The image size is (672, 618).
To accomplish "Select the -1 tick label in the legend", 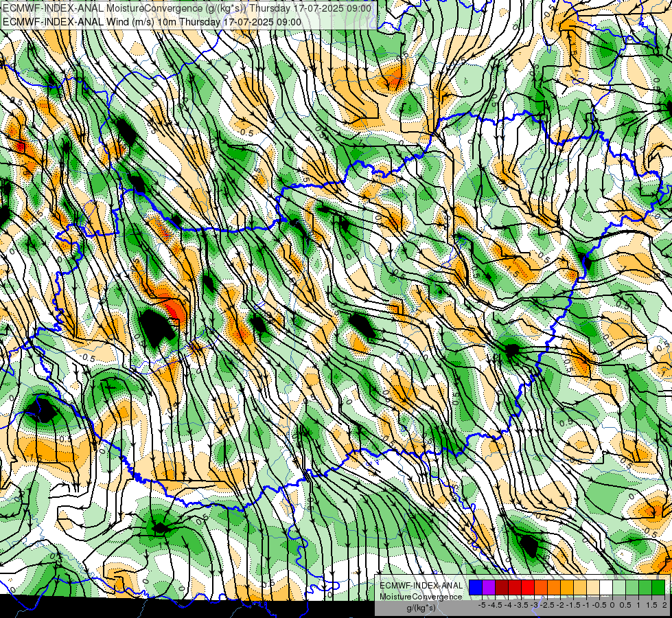I will pyautogui.click(x=586, y=605).
